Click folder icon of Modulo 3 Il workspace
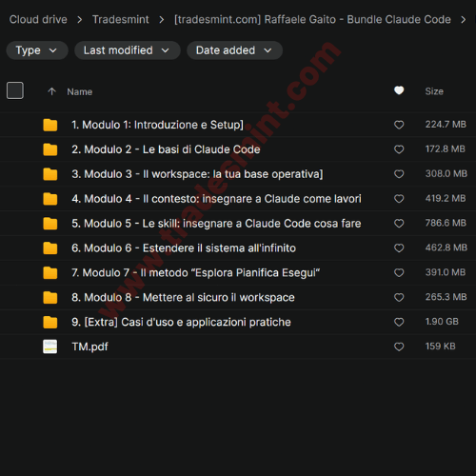Viewport: 476px width, 476px height. [50, 174]
